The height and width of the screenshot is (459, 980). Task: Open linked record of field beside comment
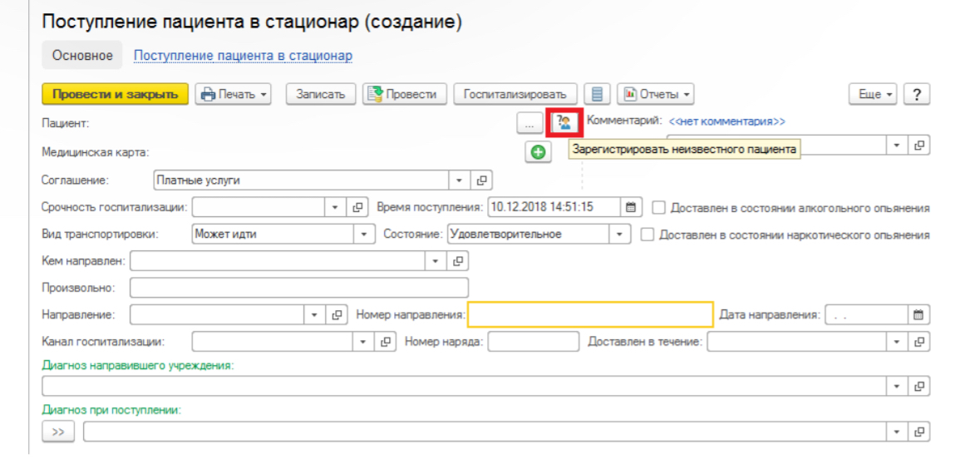click(x=918, y=145)
